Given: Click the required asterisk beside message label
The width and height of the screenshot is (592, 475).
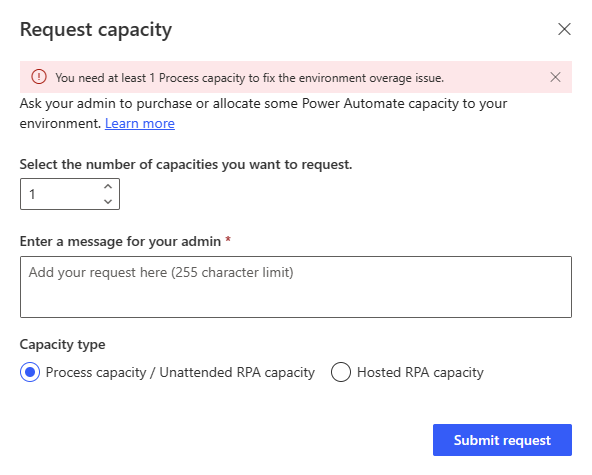Looking at the screenshot, I should point(228,239).
